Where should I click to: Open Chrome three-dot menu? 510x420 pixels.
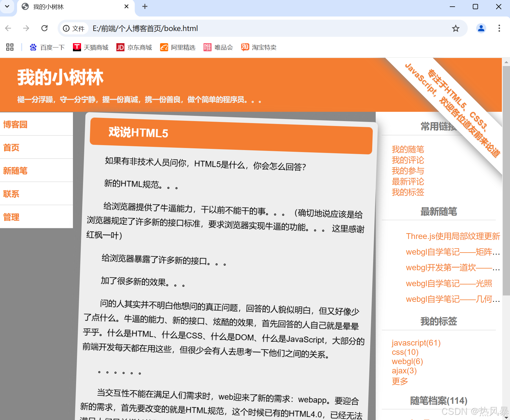(x=499, y=28)
